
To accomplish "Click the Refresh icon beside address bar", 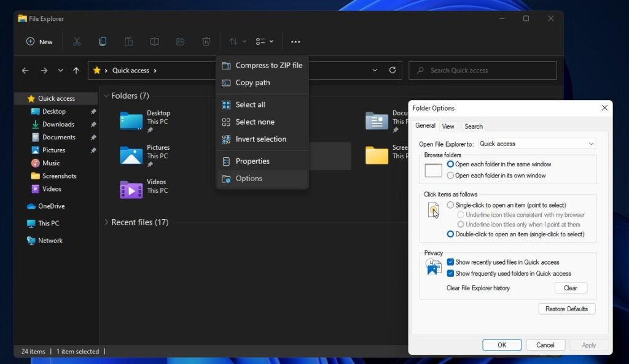I will [x=393, y=71].
